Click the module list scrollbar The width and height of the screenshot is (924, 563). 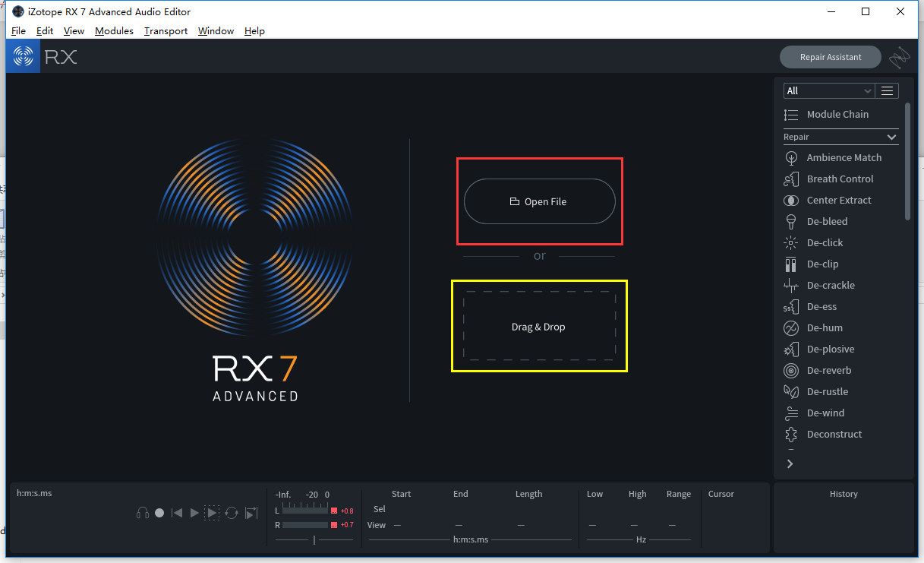pos(907,162)
